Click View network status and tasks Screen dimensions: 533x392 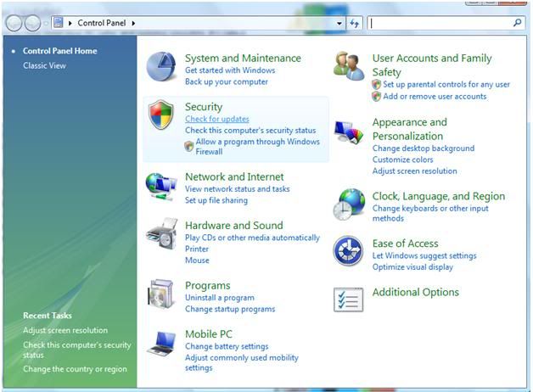click(x=238, y=189)
